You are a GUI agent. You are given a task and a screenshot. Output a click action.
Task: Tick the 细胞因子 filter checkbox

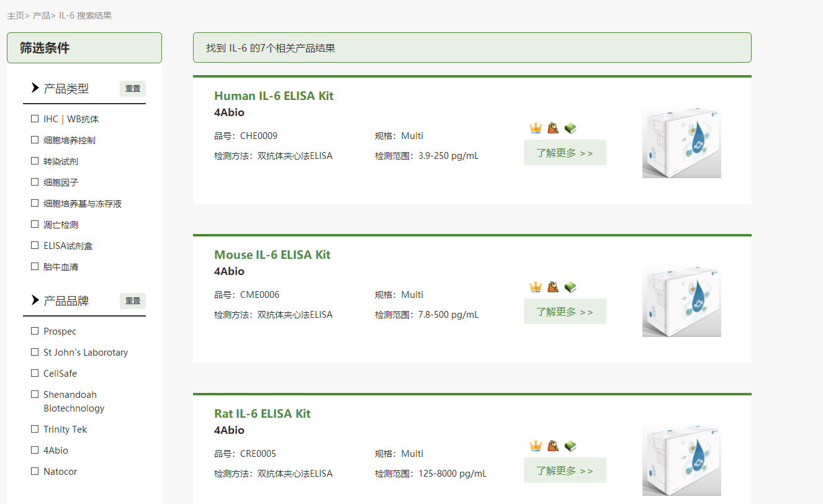point(35,182)
